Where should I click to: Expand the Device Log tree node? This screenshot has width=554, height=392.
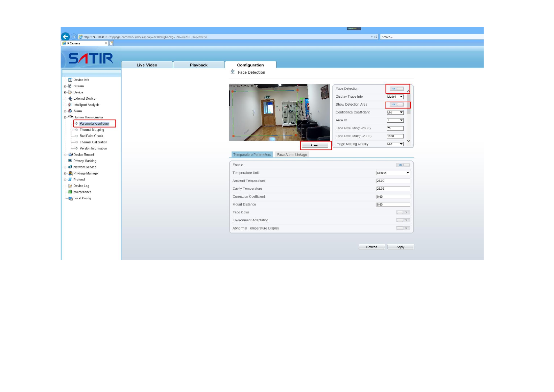pyautogui.click(x=65, y=186)
